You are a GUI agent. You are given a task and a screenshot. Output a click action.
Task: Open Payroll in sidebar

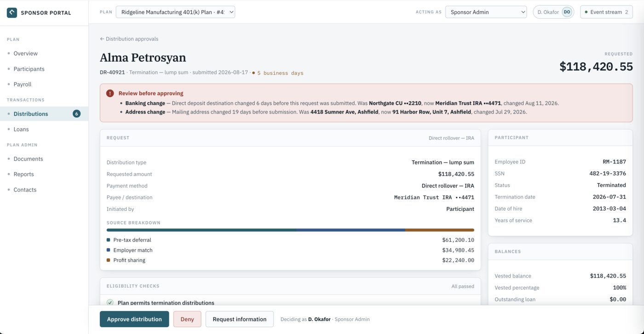[x=44, y=84]
